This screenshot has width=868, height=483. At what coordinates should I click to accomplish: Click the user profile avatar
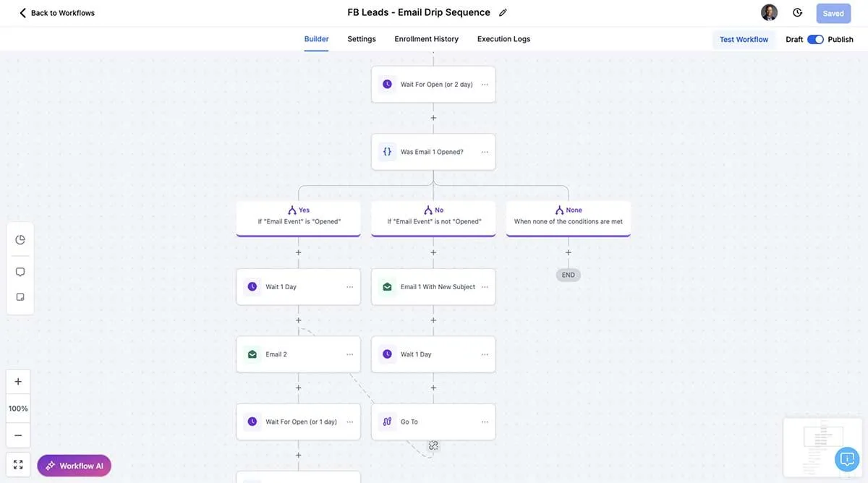(x=769, y=12)
